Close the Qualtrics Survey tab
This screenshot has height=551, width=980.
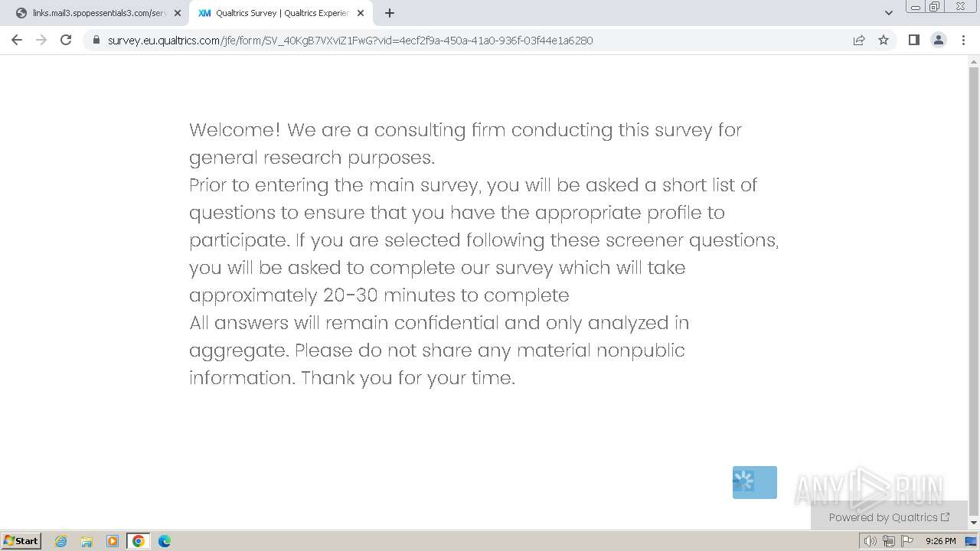click(x=361, y=13)
